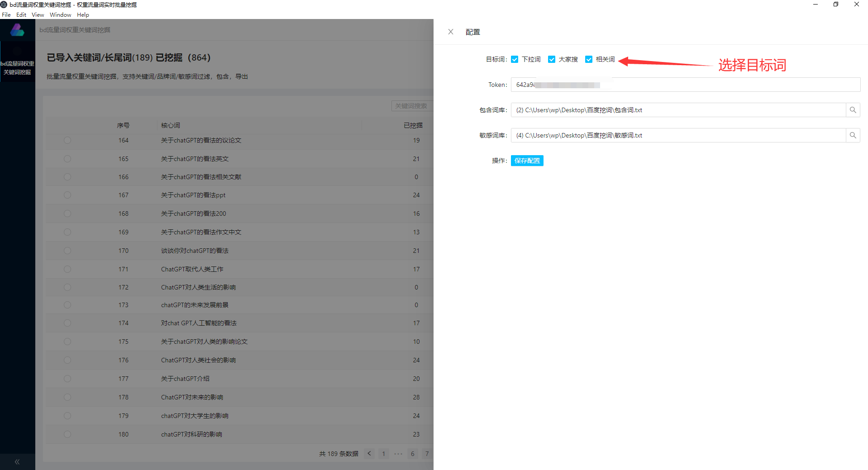
Task: Open the Help menu
Action: pyautogui.click(x=83, y=14)
